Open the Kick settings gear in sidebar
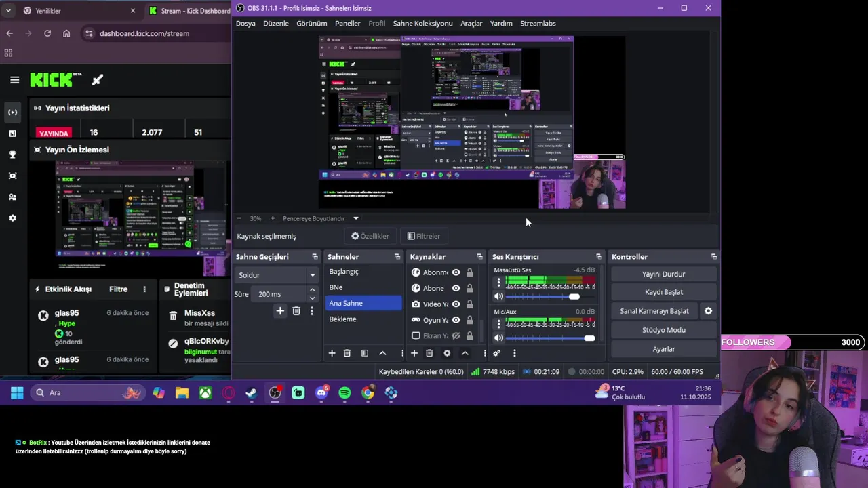 pos(13,218)
